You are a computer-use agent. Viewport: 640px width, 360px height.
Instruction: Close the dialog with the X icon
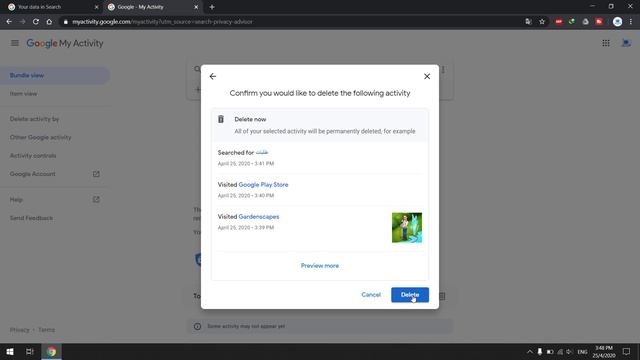tap(427, 76)
